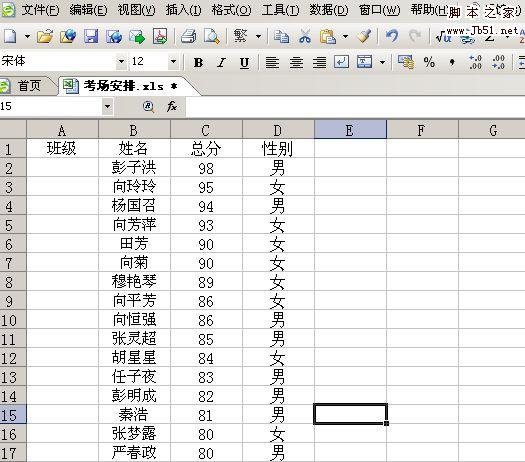Paste from clipboard
525x462 pixels.
pyautogui.click(x=327, y=36)
